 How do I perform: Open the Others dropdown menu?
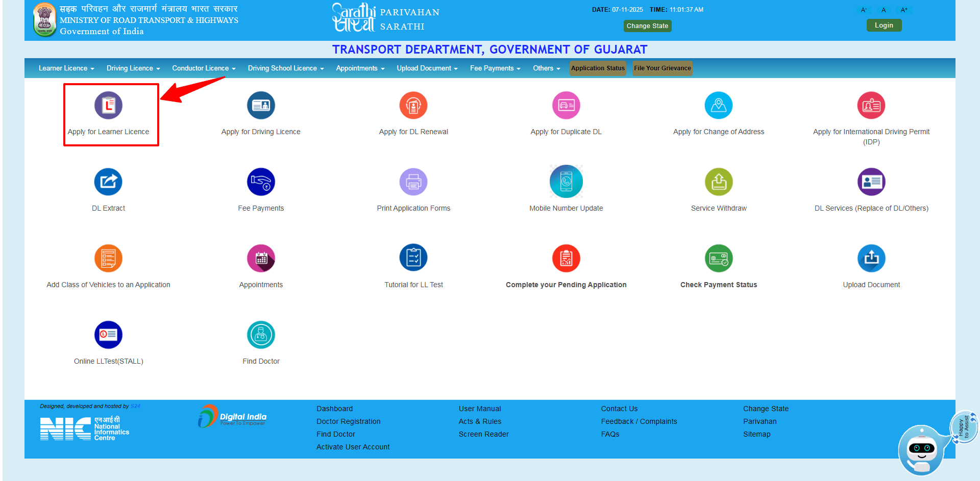point(546,68)
